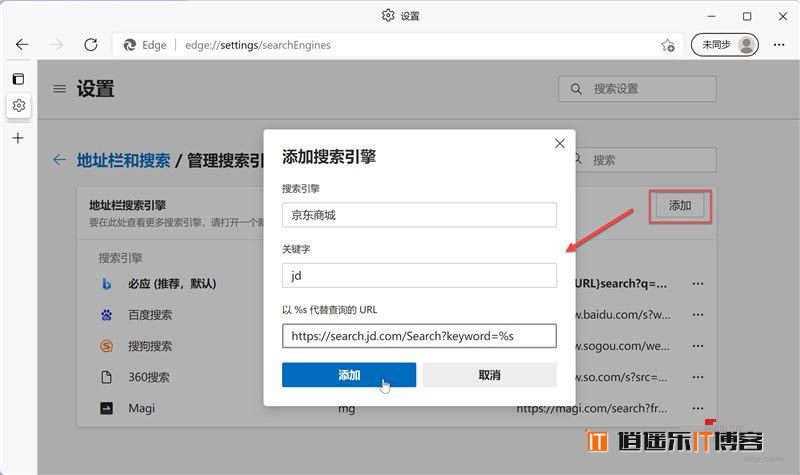Open the vertical tabs pane icon

point(18,79)
